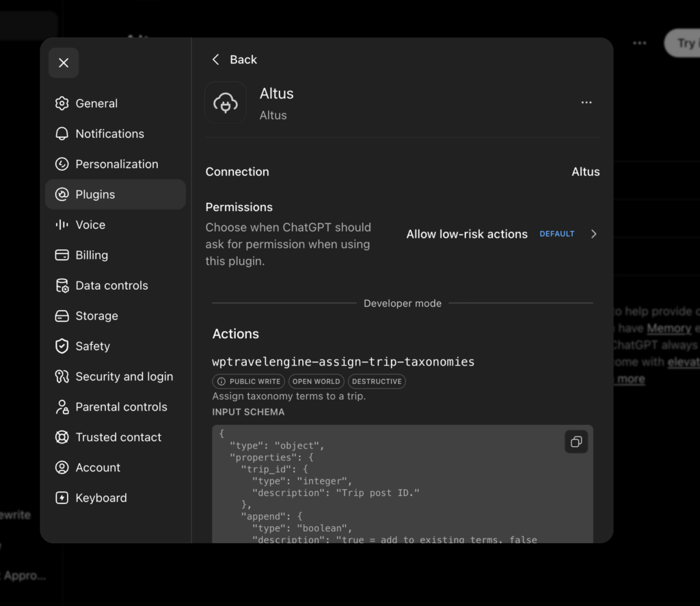Click the DEFAULT badge
700x606 pixels.
tap(556, 234)
